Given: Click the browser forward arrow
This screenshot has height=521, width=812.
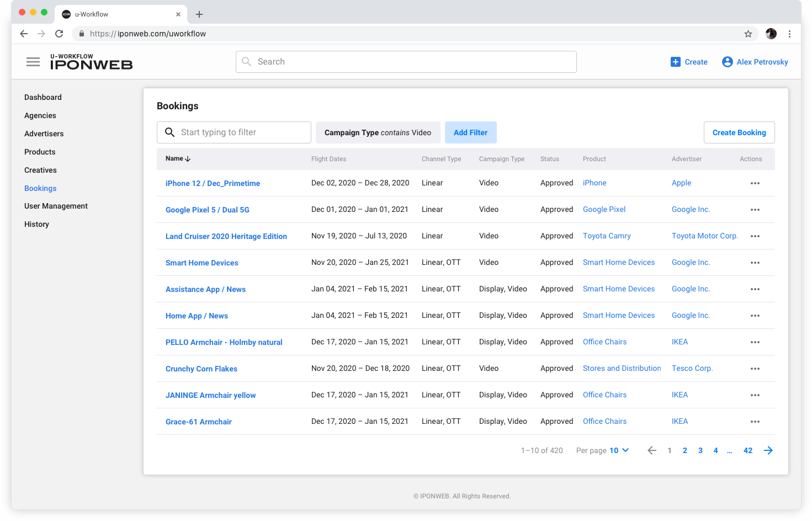Looking at the screenshot, I should (41, 34).
